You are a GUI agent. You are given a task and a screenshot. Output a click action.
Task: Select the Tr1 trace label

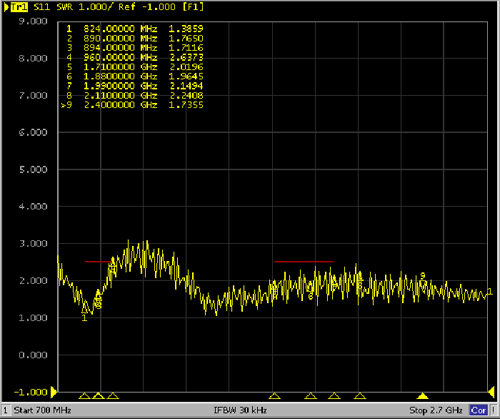19,7
